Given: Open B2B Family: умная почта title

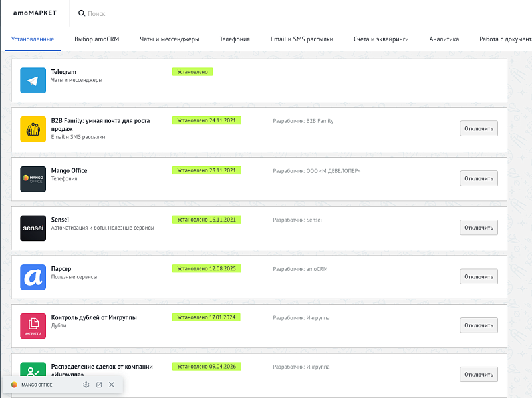Looking at the screenshot, I should (100, 124).
